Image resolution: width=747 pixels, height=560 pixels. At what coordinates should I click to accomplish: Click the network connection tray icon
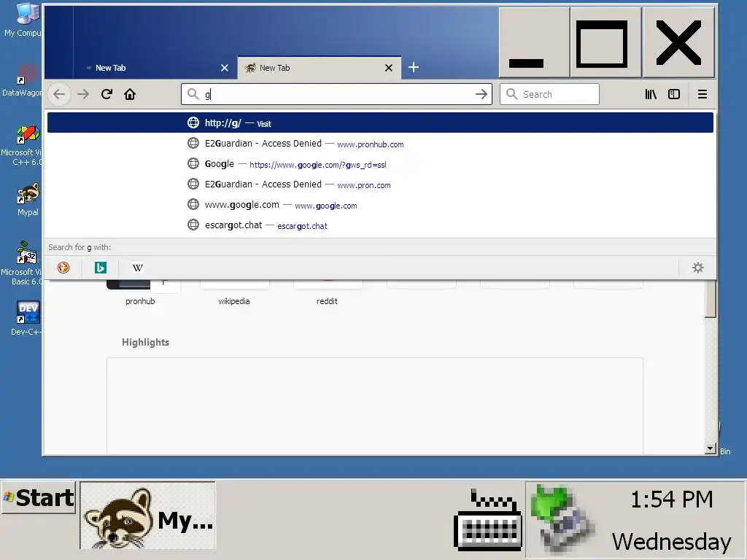[x=562, y=518]
